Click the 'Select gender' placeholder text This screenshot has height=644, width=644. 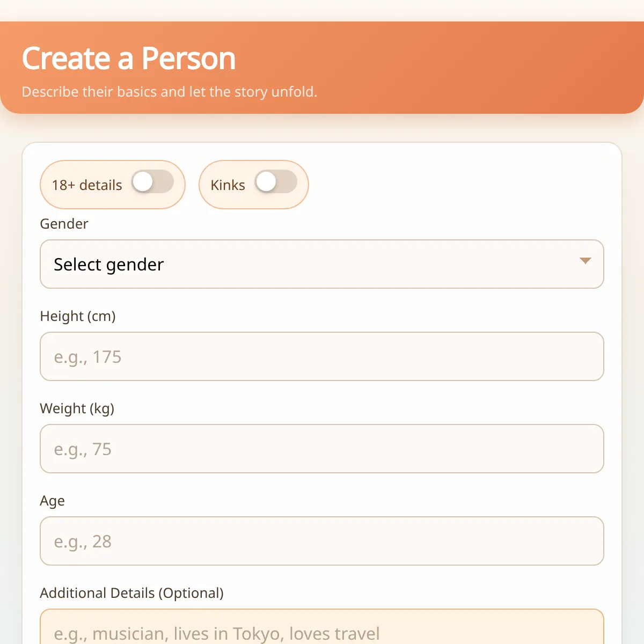(x=108, y=265)
